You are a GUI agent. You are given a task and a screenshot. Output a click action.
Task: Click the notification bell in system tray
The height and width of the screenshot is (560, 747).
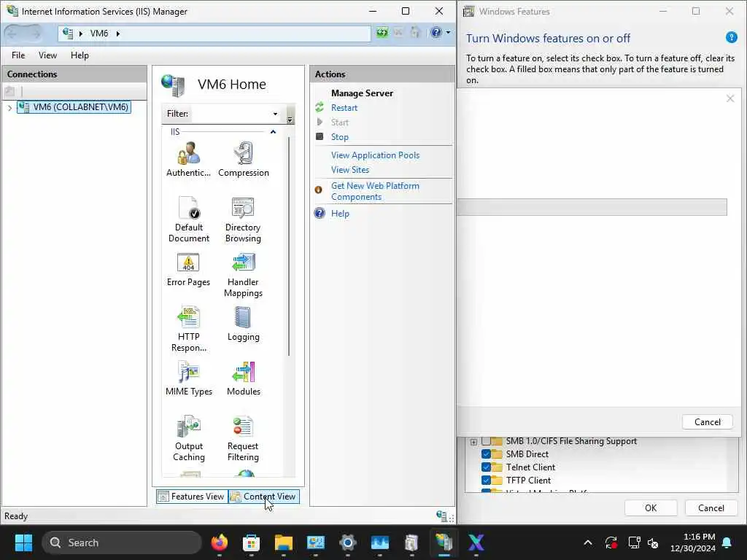(727, 542)
